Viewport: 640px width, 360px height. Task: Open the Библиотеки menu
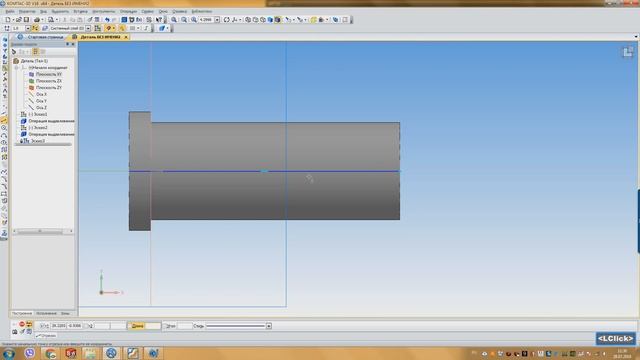(x=202, y=11)
